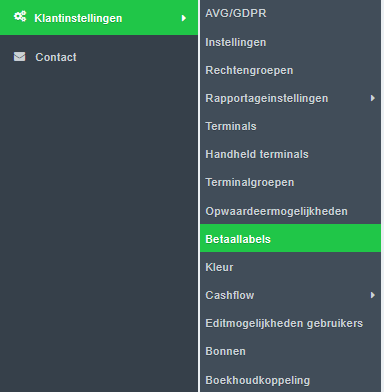Open Opwaardeermogelijkheden menu item
The width and height of the screenshot is (384, 392).
click(x=290, y=211)
